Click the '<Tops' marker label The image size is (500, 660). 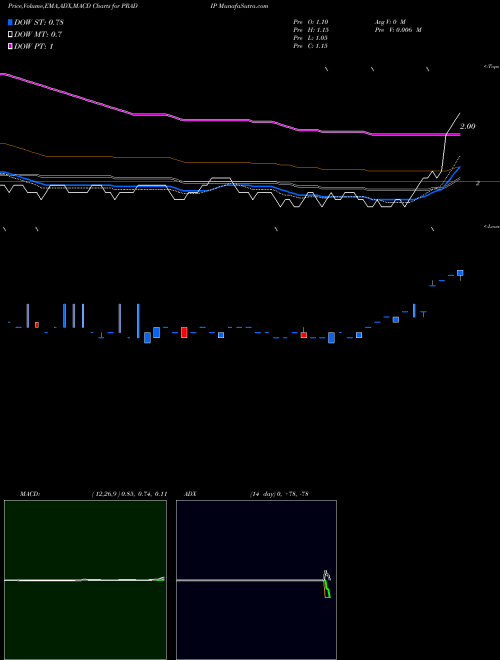(x=492, y=67)
